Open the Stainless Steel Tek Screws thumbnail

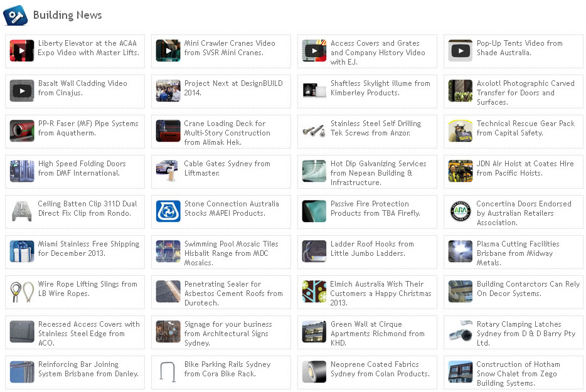coord(314,131)
